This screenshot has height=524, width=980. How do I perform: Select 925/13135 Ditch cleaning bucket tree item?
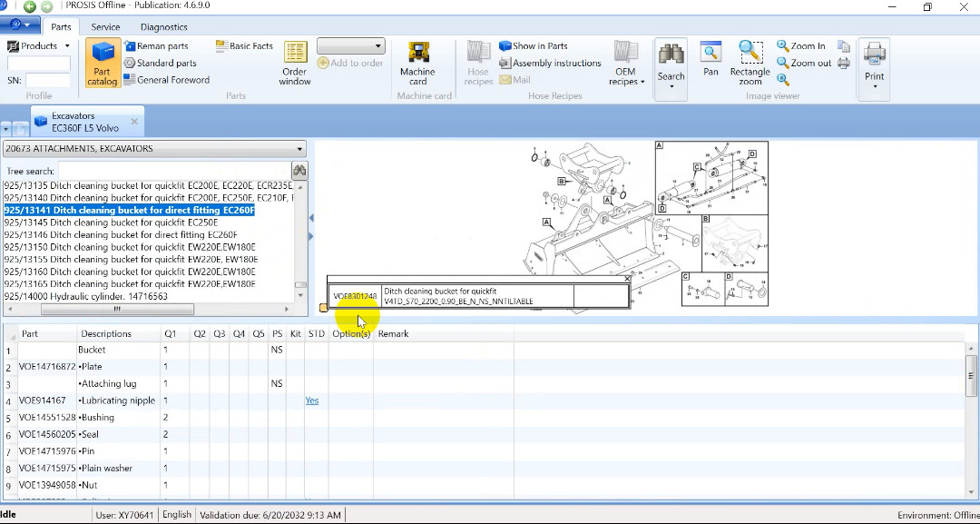(148, 185)
